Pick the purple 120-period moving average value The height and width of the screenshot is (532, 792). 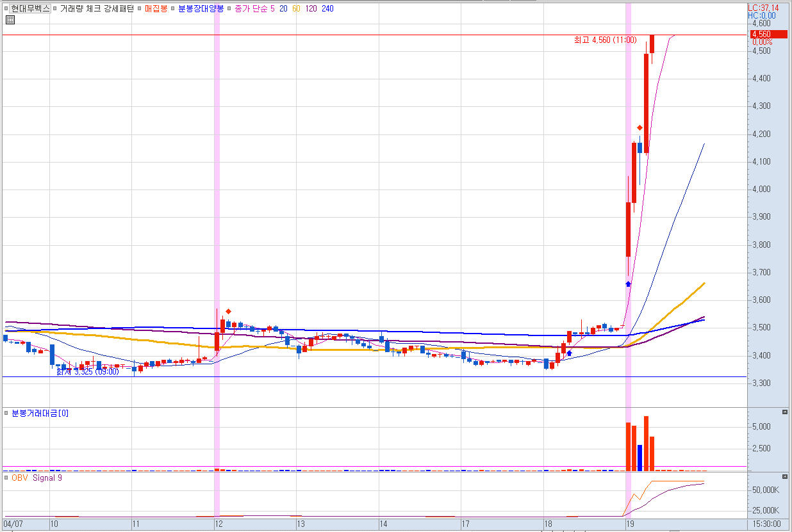pyautogui.click(x=311, y=8)
